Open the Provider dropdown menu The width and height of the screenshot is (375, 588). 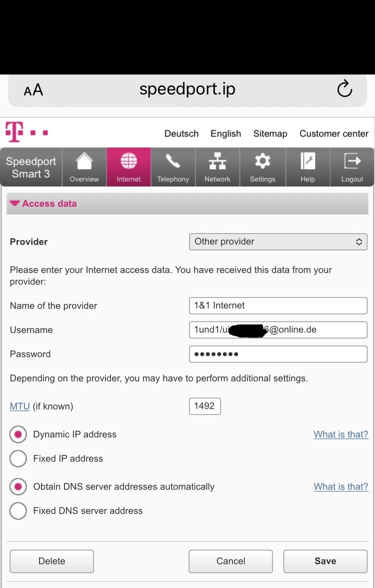pos(278,241)
